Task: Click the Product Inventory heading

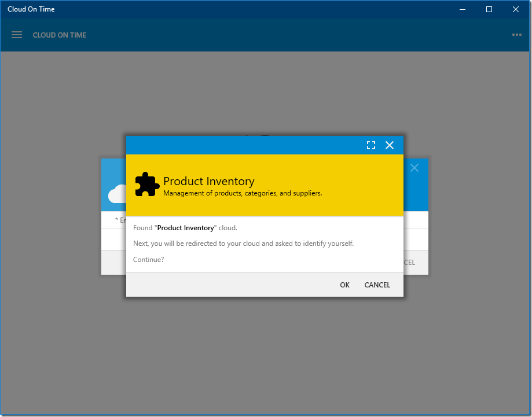Action: pos(208,181)
